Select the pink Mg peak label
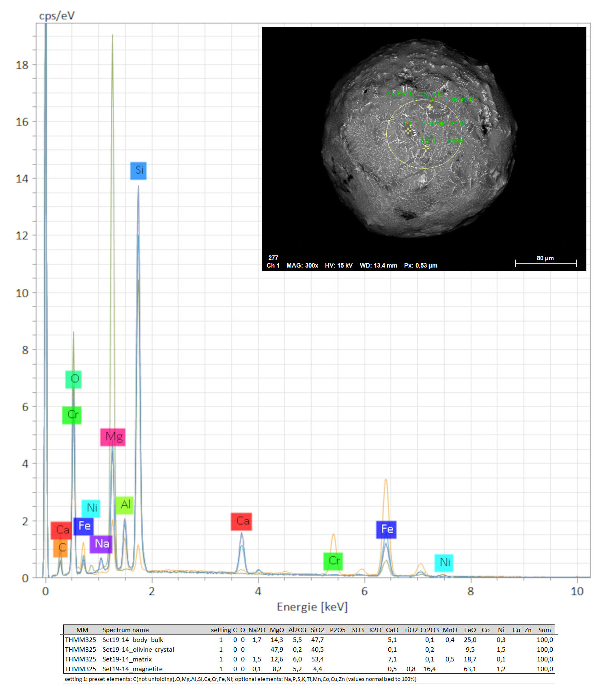 pyautogui.click(x=113, y=437)
